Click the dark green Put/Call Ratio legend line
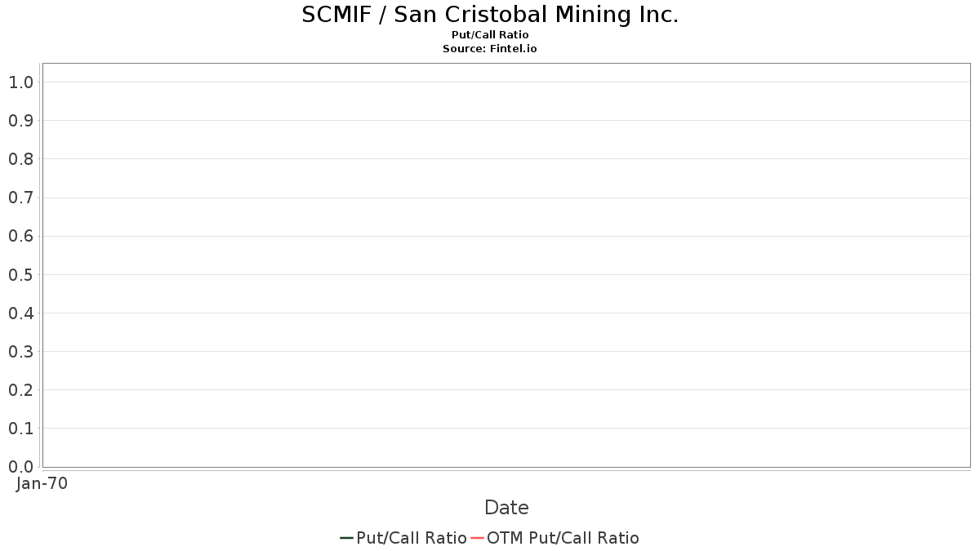The width and height of the screenshot is (980, 551). (x=346, y=538)
